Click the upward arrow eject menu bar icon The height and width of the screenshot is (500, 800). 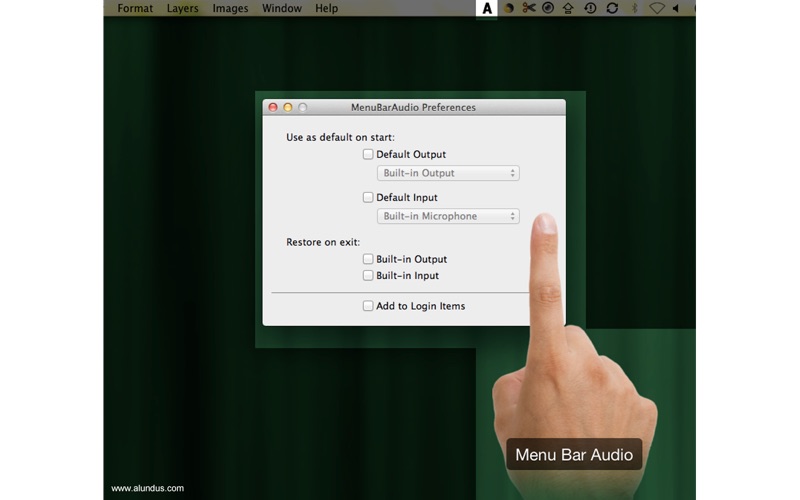(568, 8)
